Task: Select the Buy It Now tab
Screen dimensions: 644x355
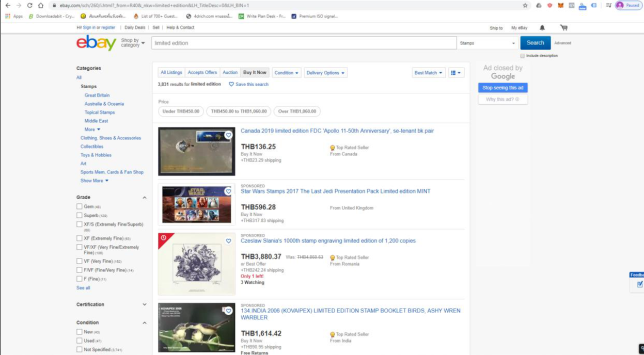Action: [x=255, y=73]
